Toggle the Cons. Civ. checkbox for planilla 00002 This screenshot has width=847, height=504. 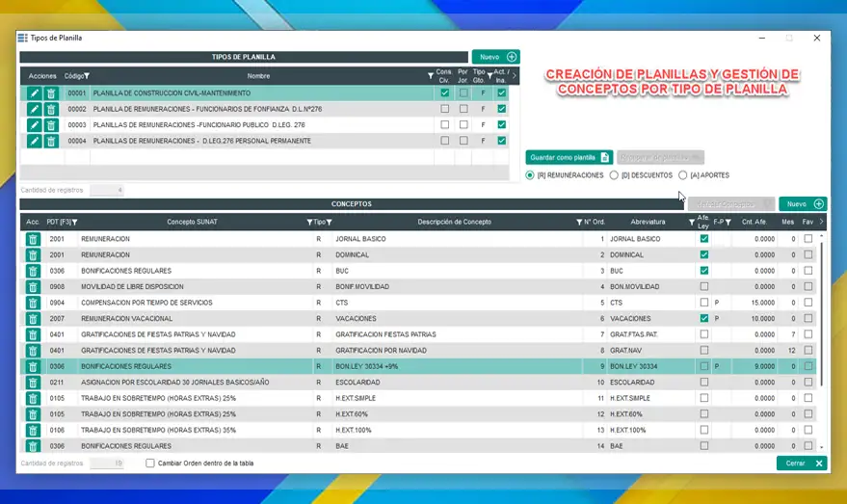tap(444, 109)
